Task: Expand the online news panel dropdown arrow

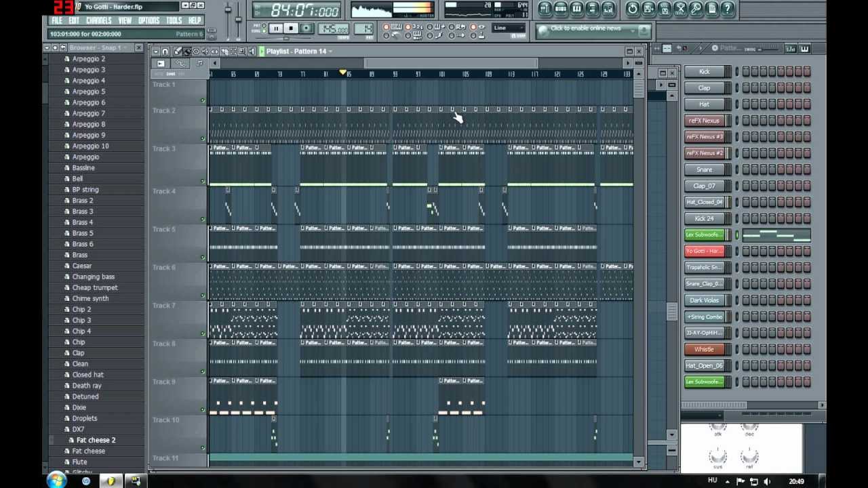Action: click(x=632, y=31)
